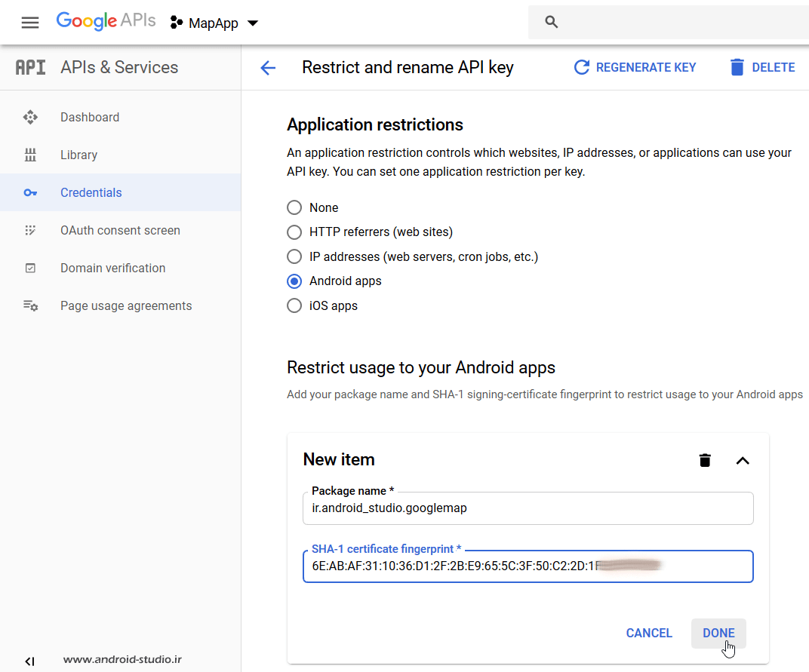Click the Regenerate Key refresh icon
809x672 pixels.
point(581,68)
